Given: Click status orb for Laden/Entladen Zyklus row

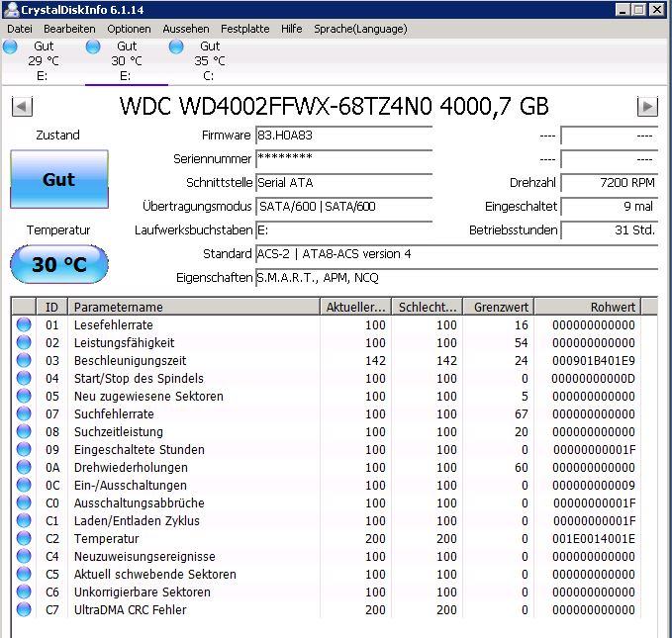Looking at the screenshot, I should pyautogui.click(x=24, y=520).
